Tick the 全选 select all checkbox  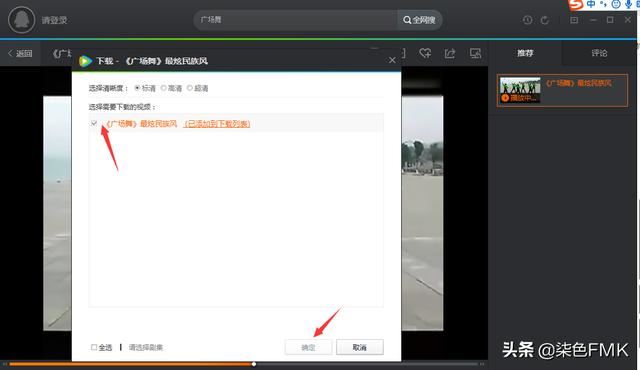pyautogui.click(x=94, y=347)
